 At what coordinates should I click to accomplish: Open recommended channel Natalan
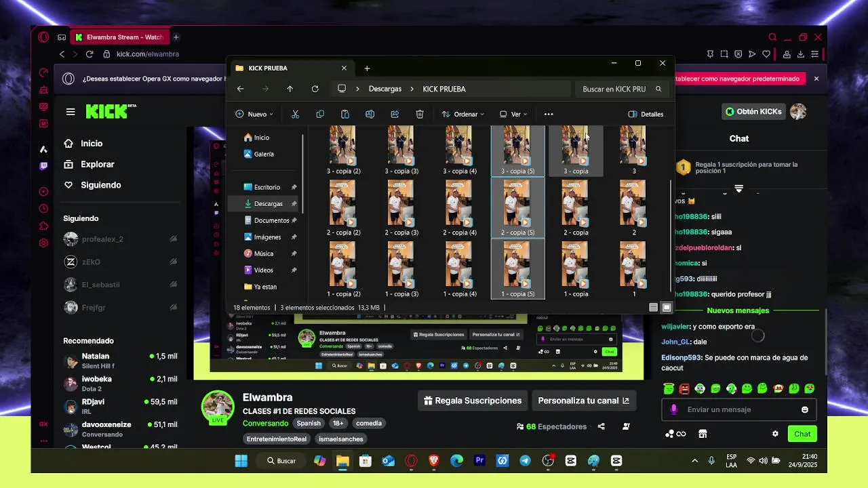(121, 361)
